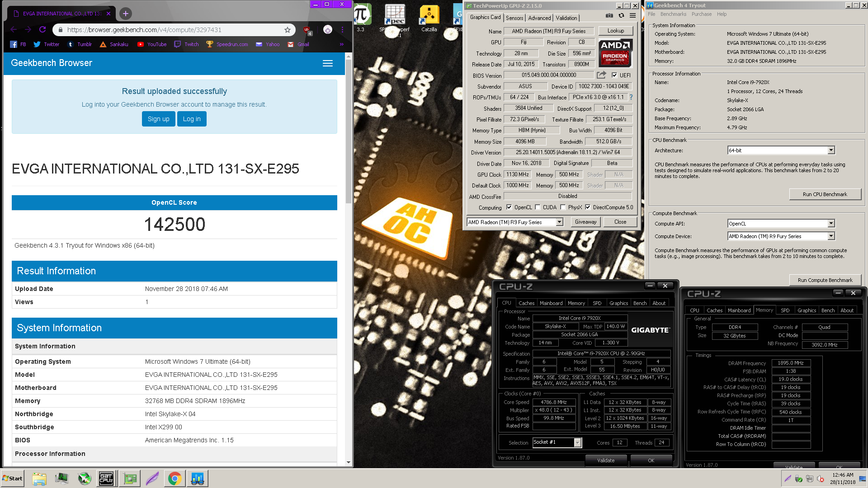
Task: Click the Sign up button
Action: (158, 119)
